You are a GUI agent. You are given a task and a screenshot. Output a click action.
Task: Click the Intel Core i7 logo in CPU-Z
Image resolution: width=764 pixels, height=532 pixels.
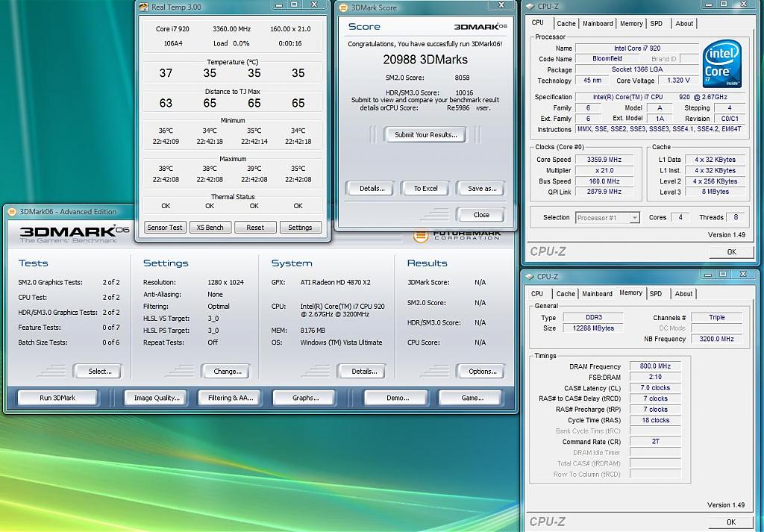pos(722,64)
